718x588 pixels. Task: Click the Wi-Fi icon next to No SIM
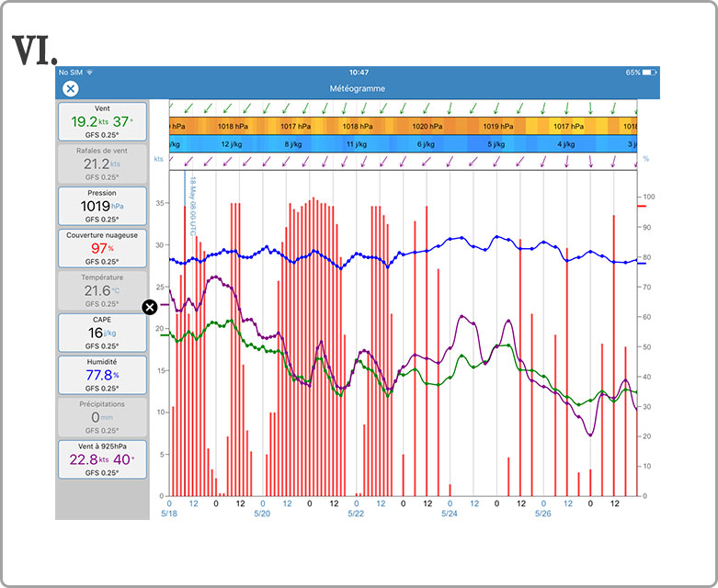point(90,73)
